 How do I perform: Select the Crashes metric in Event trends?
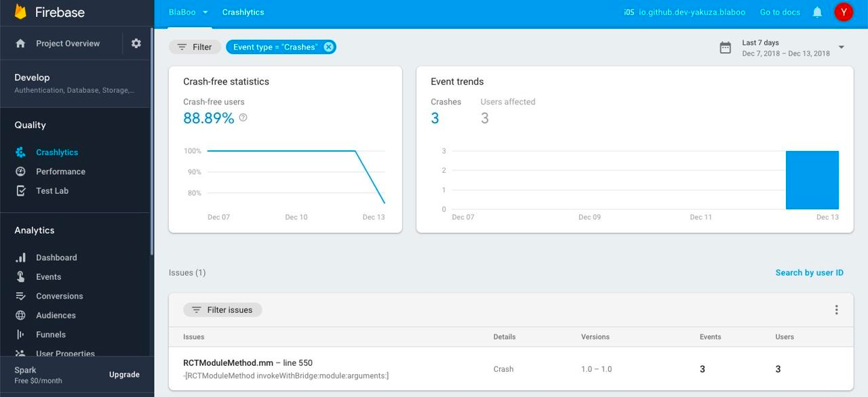click(446, 111)
